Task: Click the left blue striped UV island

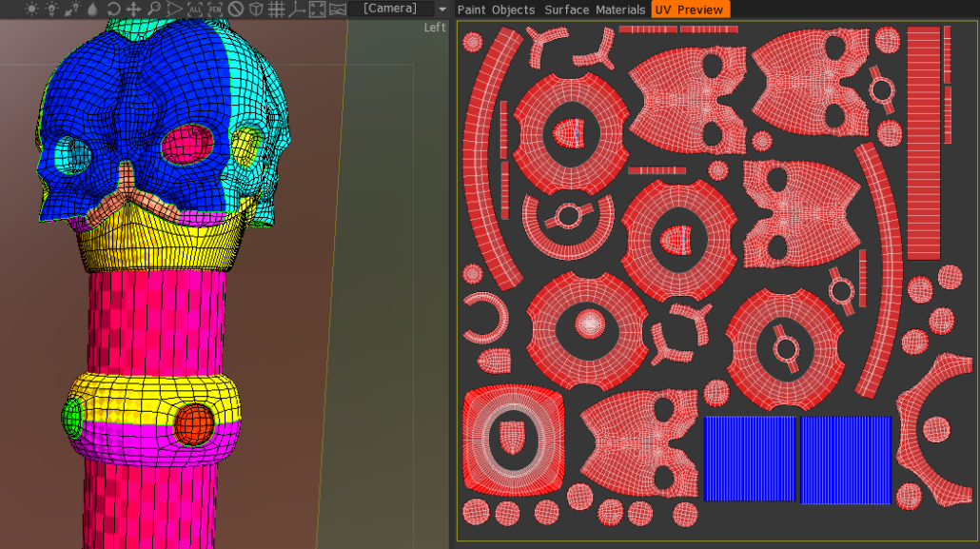Action: click(x=749, y=460)
